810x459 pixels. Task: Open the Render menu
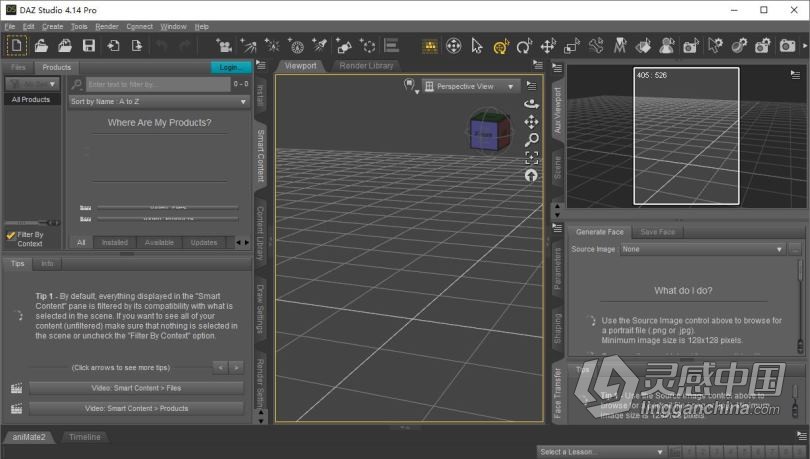(x=107, y=26)
